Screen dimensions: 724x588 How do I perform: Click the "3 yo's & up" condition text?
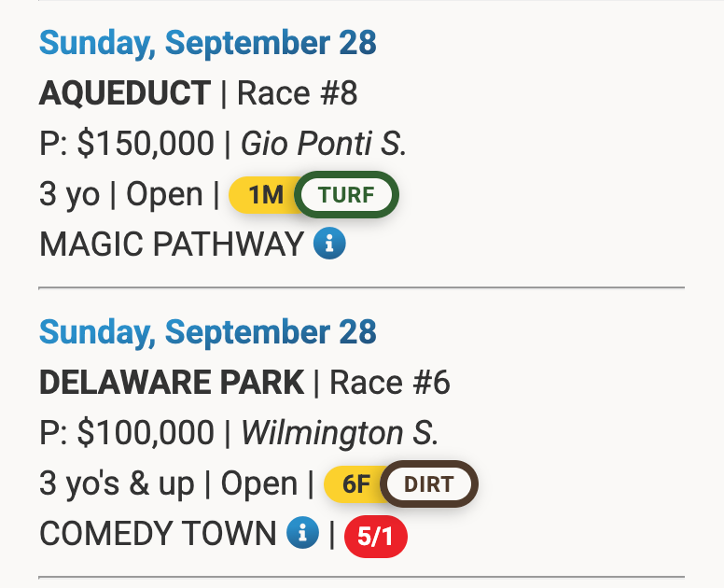pyautogui.click(x=118, y=483)
